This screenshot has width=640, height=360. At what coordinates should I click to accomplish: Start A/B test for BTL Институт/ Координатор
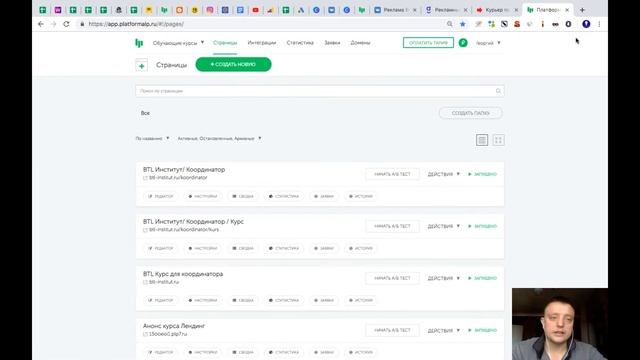point(392,174)
